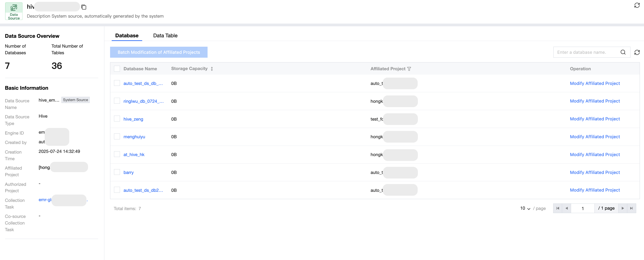Click the top-right page refresh icon
Image resolution: width=644 pixels, height=260 pixels.
(x=637, y=5)
